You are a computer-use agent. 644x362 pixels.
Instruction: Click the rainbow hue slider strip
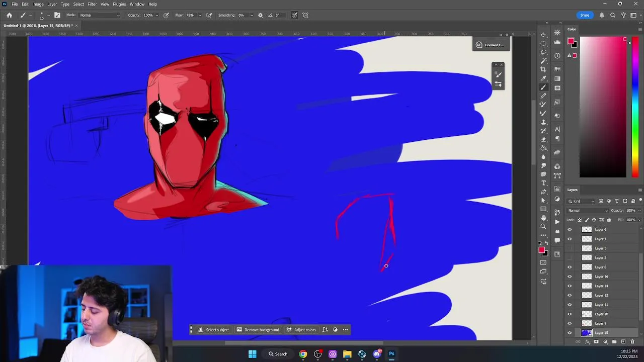(635, 107)
